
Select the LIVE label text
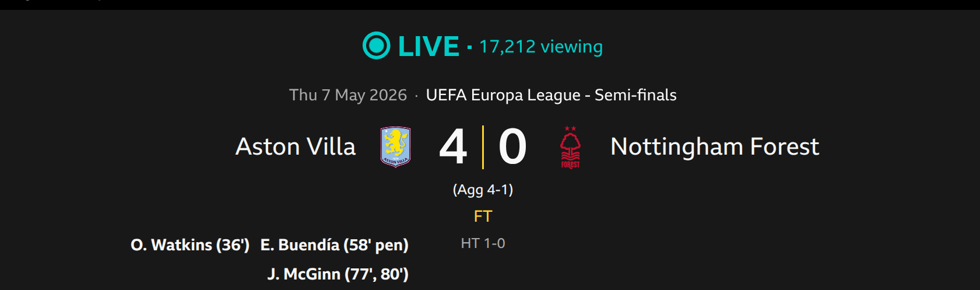pyautogui.click(x=428, y=46)
